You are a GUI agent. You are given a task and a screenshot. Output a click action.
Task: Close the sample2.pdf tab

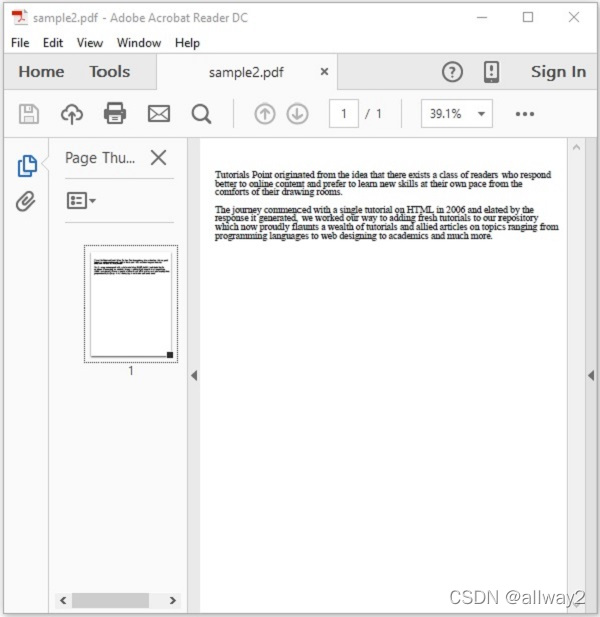pyautogui.click(x=324, y=72)
